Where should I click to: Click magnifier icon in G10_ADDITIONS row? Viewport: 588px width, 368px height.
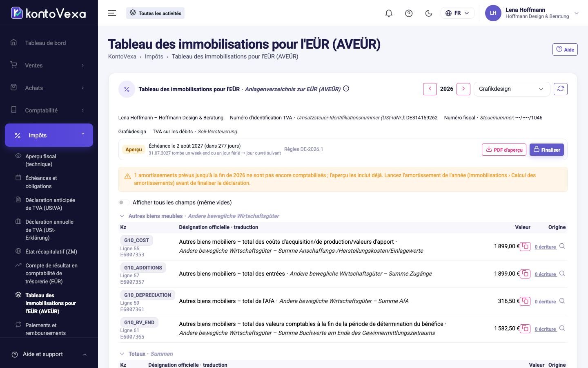coord(562,274)
